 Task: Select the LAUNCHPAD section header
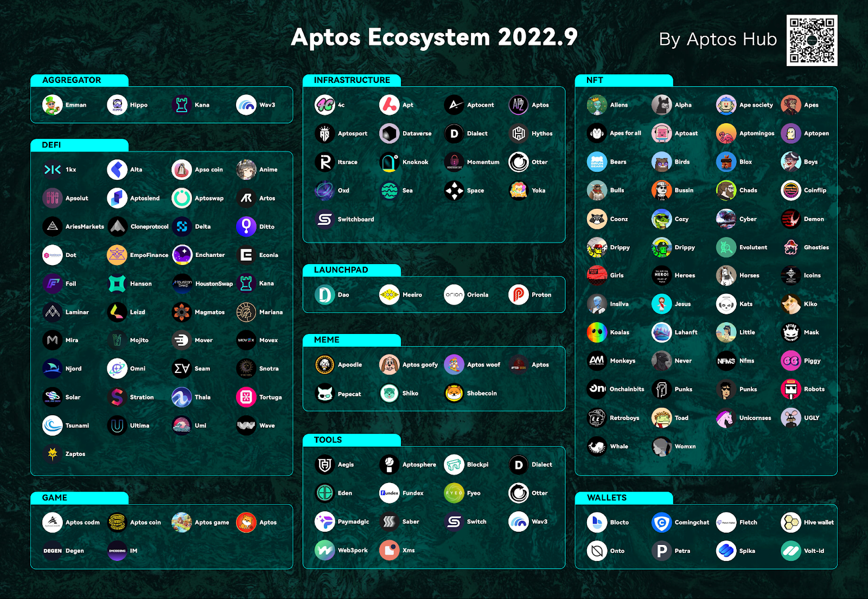[352, 270]
